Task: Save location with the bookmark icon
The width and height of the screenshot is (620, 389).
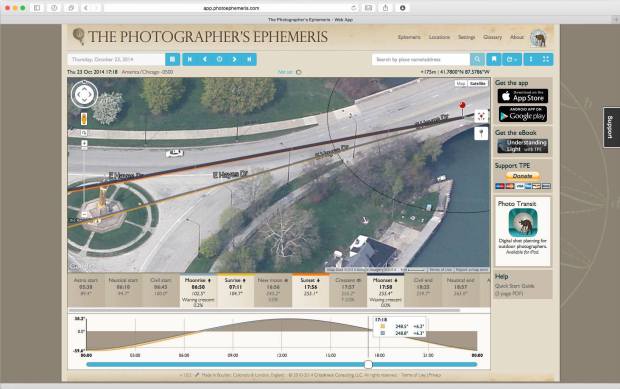Action: [494, 59]
